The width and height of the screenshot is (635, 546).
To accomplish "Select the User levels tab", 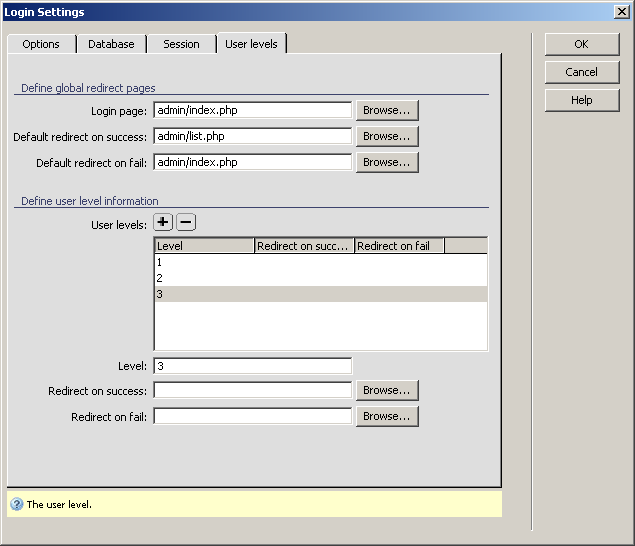I will tap(251, 44).
